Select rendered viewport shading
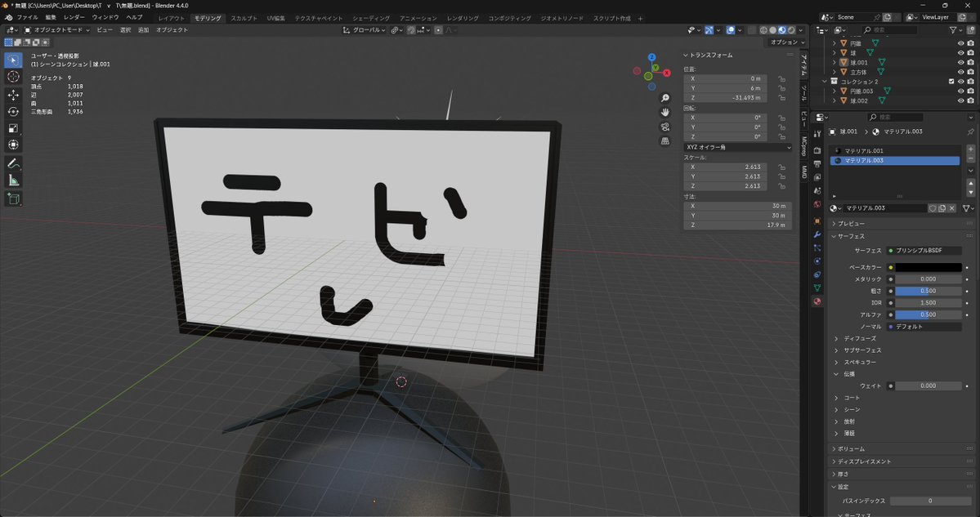This screenshot has height=517, width=980. 791,30
